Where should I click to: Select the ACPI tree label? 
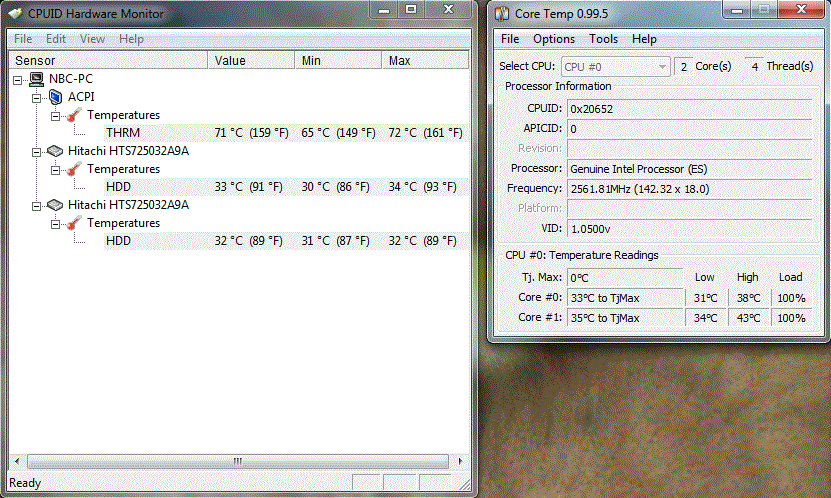point(81,97)
